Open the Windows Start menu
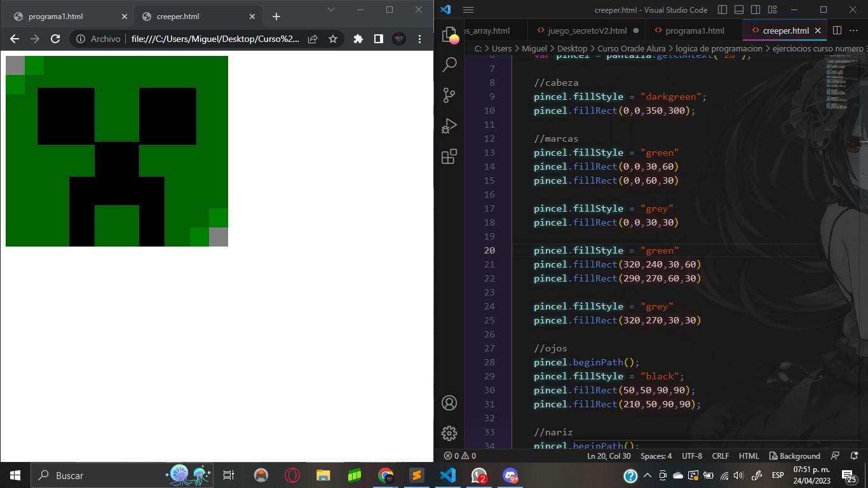The height and width of the screenshot is (488, 868). [15, 475]
